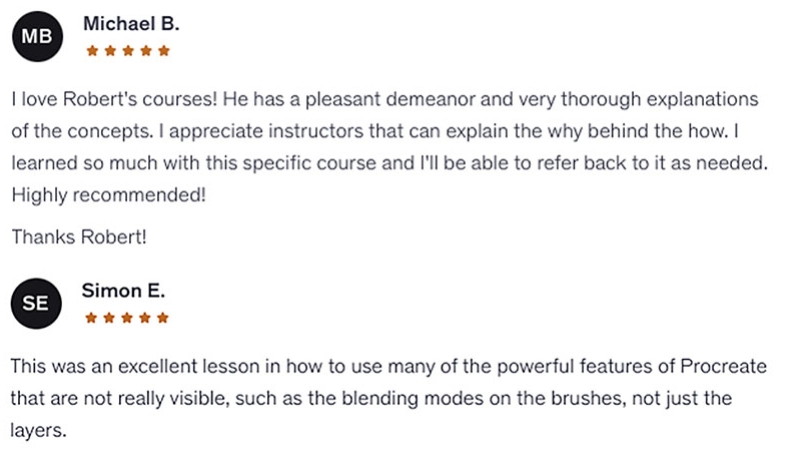Click the third star in Simon E.'s rating
The image size is (794, 457).
click(x=126, y=319)
